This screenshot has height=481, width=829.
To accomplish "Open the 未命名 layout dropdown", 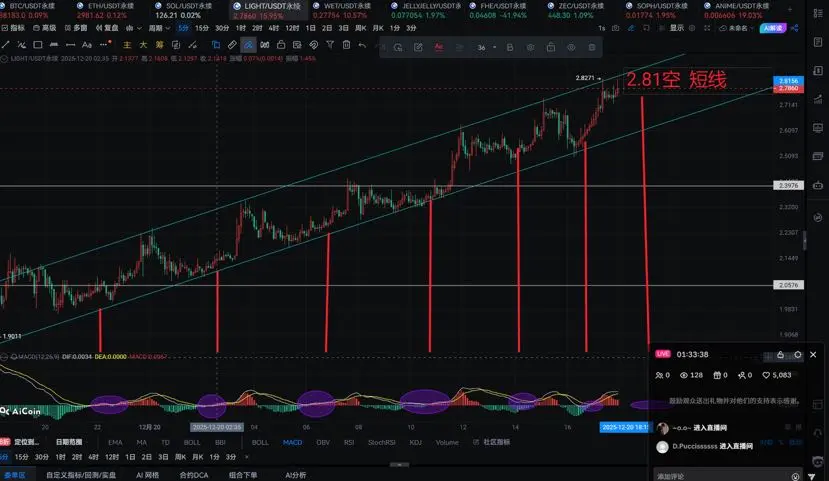I will (737, 28).
